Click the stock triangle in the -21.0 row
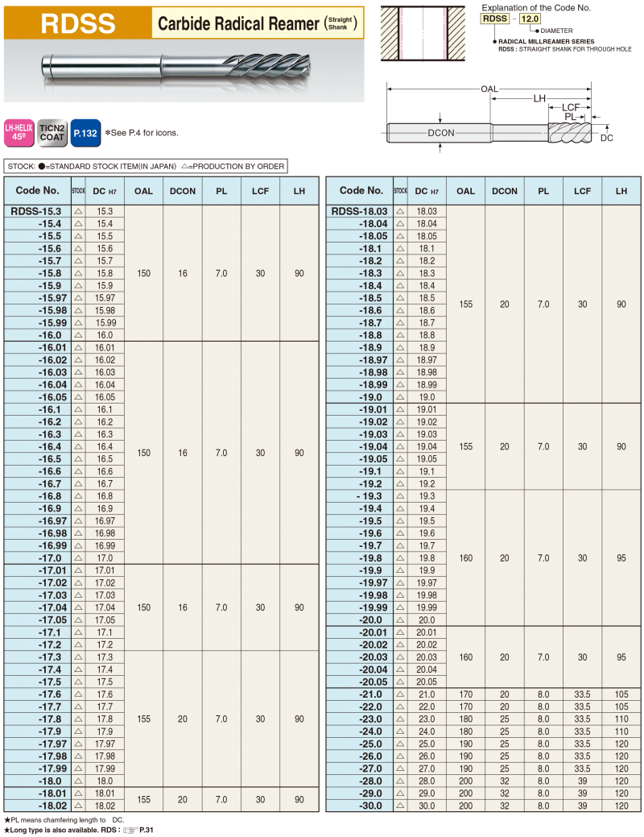Screen dimensions: 644x837 (x=400, y=694)
